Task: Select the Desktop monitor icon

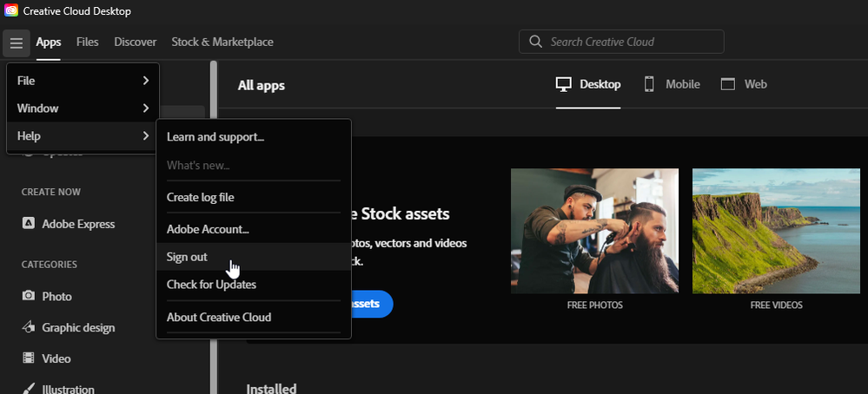Action: (563, 84)
